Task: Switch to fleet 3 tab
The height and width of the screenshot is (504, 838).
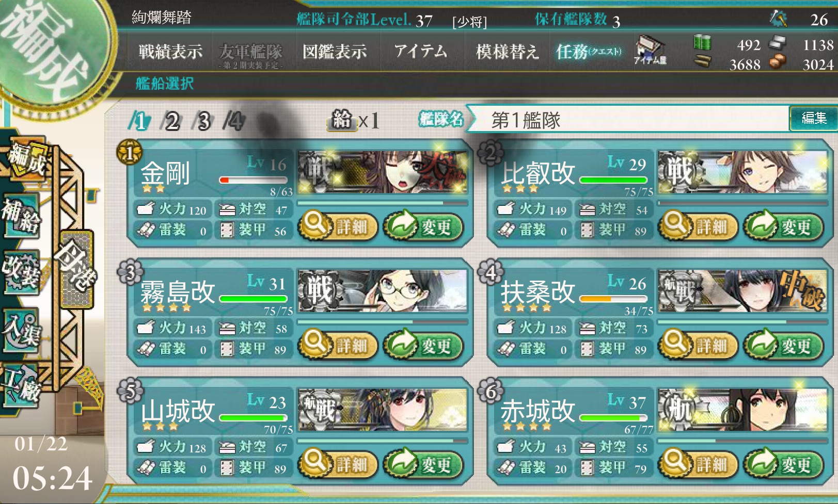Action: (203, 122)
